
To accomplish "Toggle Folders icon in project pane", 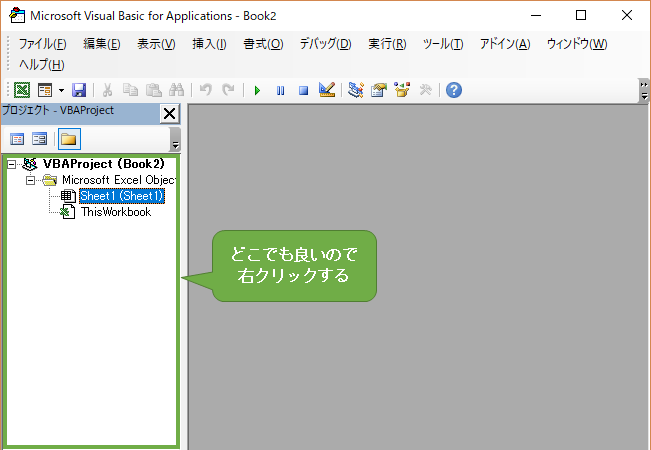I will (69, 139).
